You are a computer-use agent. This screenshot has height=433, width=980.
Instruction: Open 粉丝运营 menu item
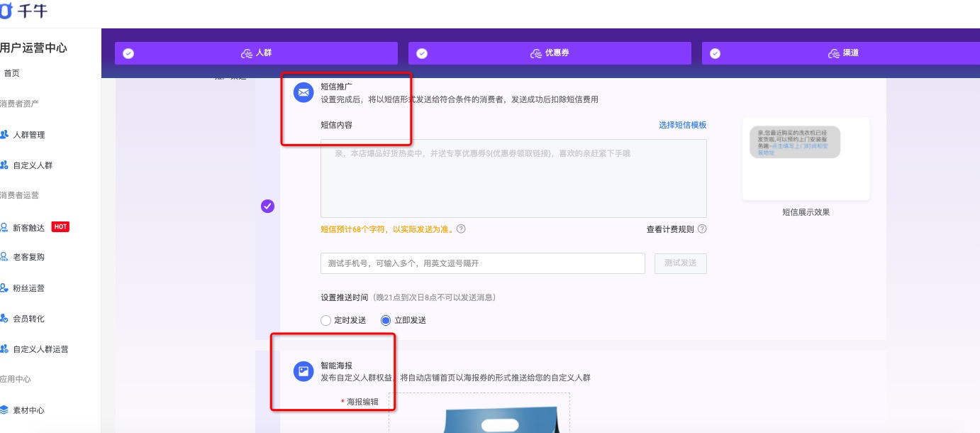pyautogui.click(x=29, y=288)
